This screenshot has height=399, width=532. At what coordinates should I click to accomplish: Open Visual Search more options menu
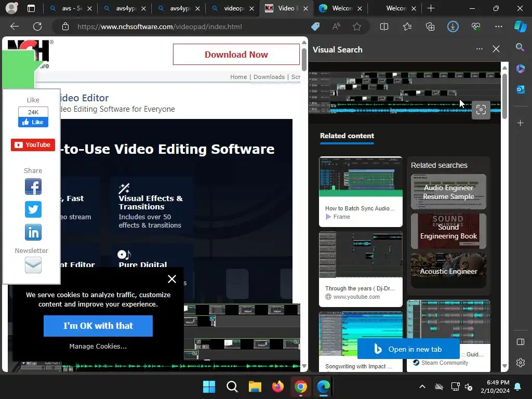click(x=479, y=49)
